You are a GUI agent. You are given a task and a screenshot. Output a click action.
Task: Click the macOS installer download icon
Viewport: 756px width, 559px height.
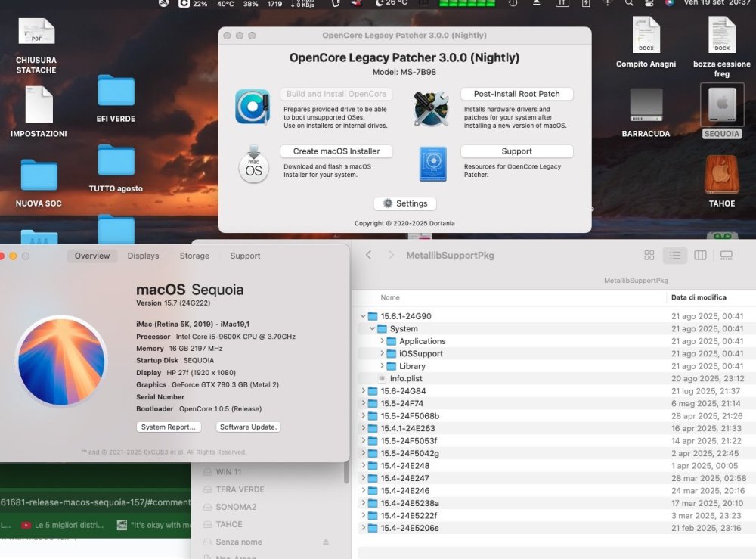tap(253, 164)
